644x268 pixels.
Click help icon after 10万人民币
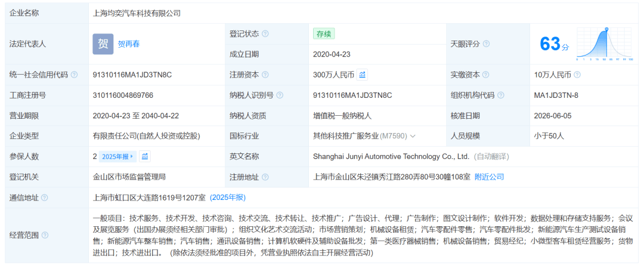point(577,75)
